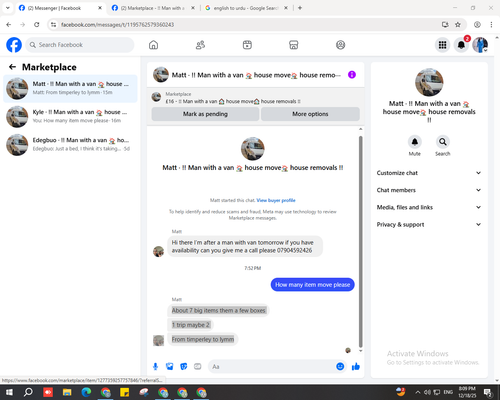Open Kyle conversation in list
The width and height of the screenshot is (500, 400).
[x=70, y=117]
